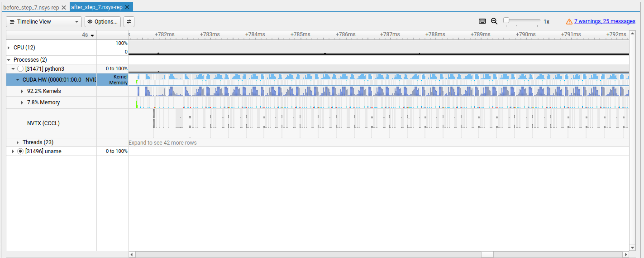The height and width of the screenshot is (258, 644).
Task: Click the Options... button
Action: point(103,22)
